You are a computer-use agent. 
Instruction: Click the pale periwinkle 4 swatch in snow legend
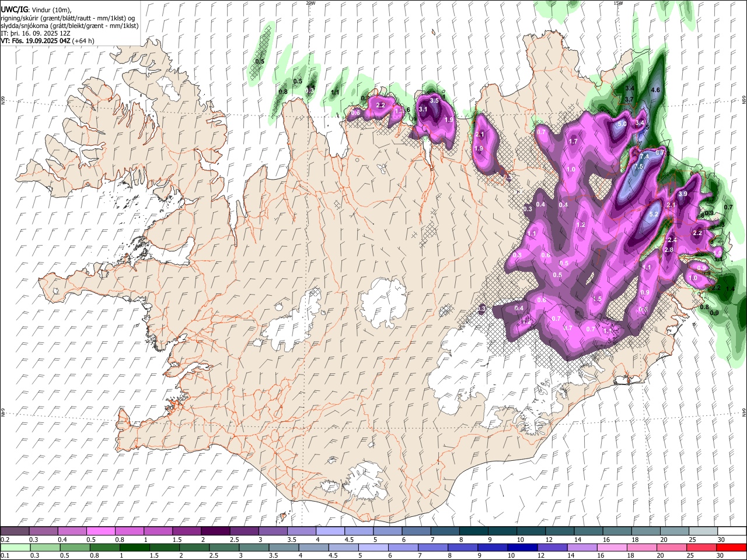point(330,531)
